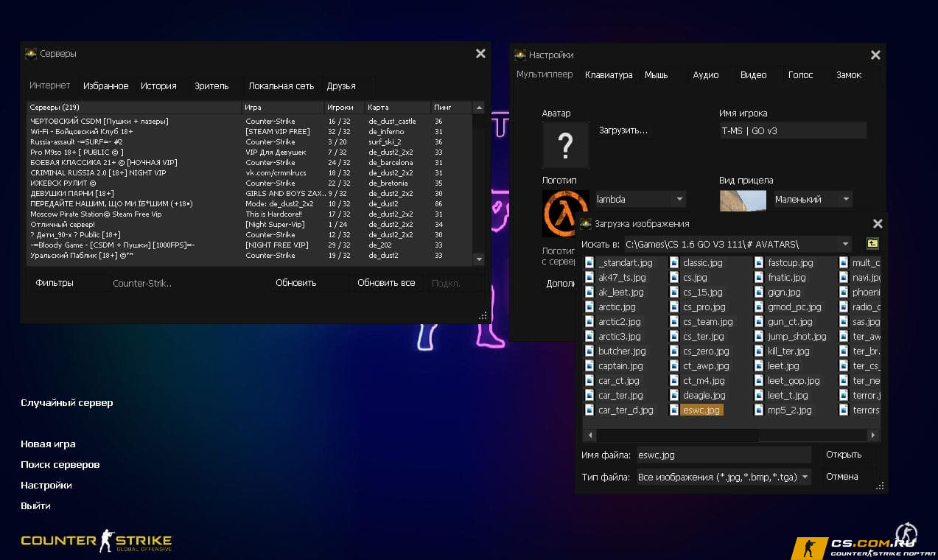Select ЧЕРТОВСКИЙ CSDM server row

[249, 122]
